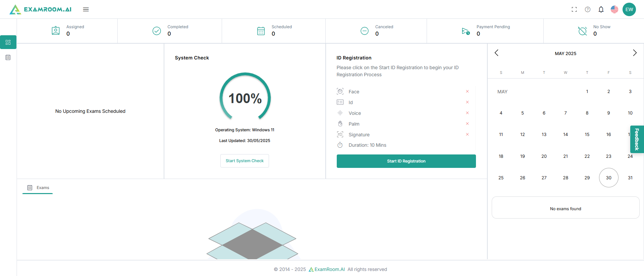Toggle fullscreen mode icon
Image resolution: width=644 pixels, height=276 pixels.
pos(574,9)
